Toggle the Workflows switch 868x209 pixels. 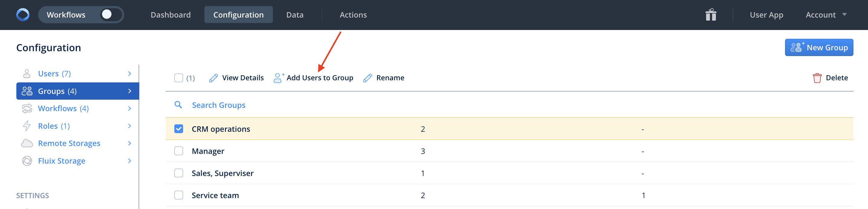[x=110, y=15]
